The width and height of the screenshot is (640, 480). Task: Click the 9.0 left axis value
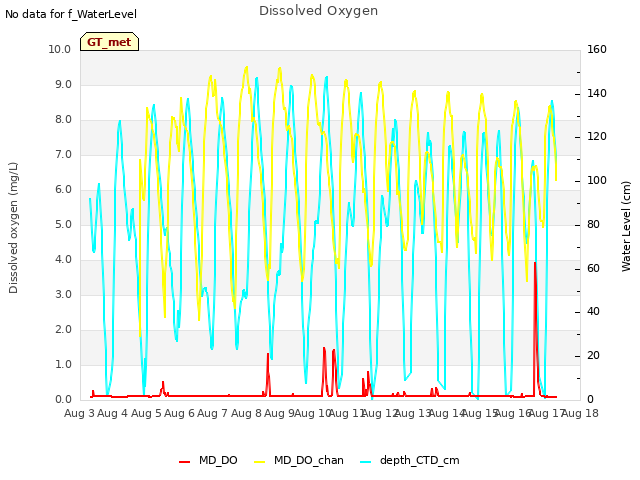(x=63, y=84)
